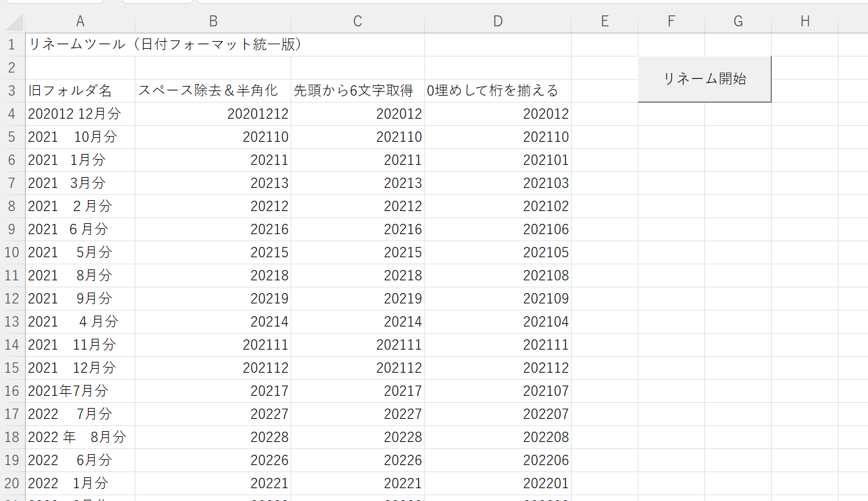Screen dimensions: 868x501
Task: Select cell 20219 in column C
Action: [357, 299]
